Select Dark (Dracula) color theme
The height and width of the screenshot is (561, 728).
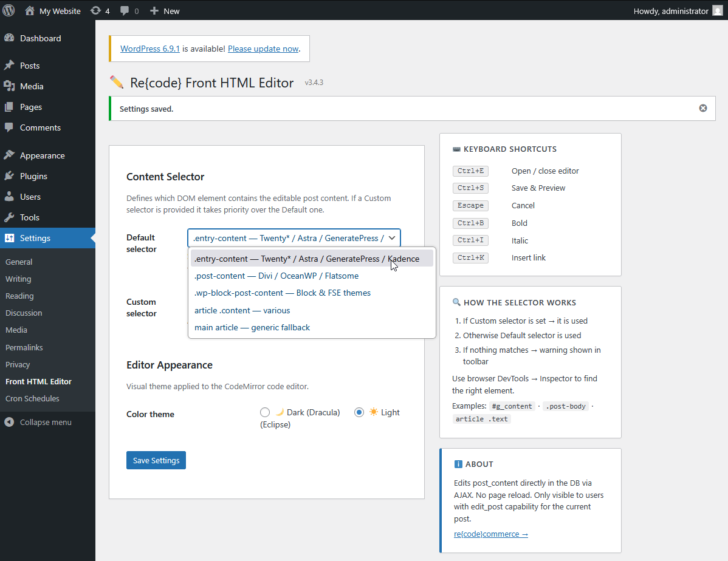[x=265, y=412]
